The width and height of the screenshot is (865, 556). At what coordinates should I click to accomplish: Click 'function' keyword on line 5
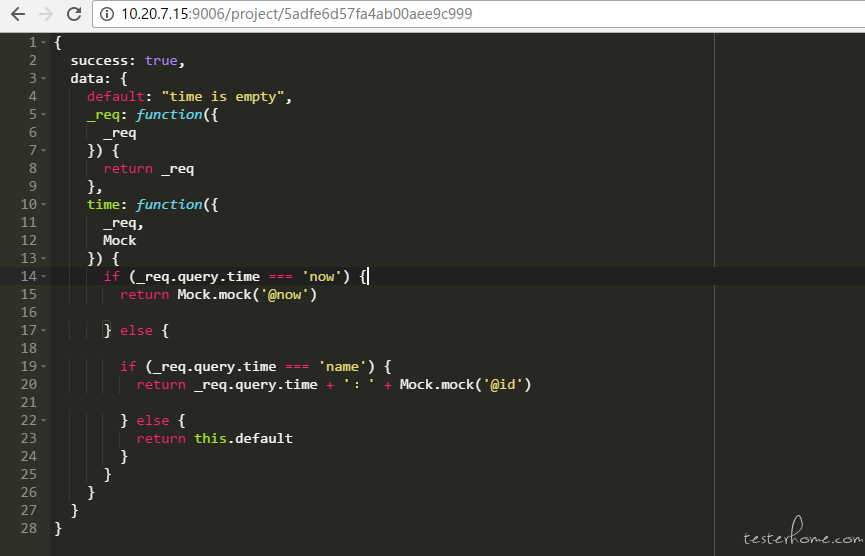click(169, 114)
